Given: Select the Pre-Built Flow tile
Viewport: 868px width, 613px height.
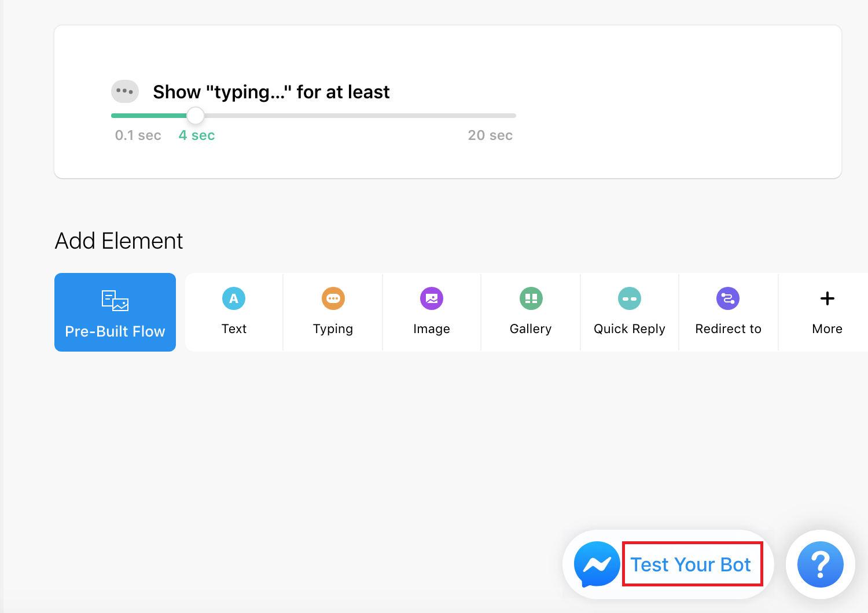Looking at the screenshot, I should (115, 312).
